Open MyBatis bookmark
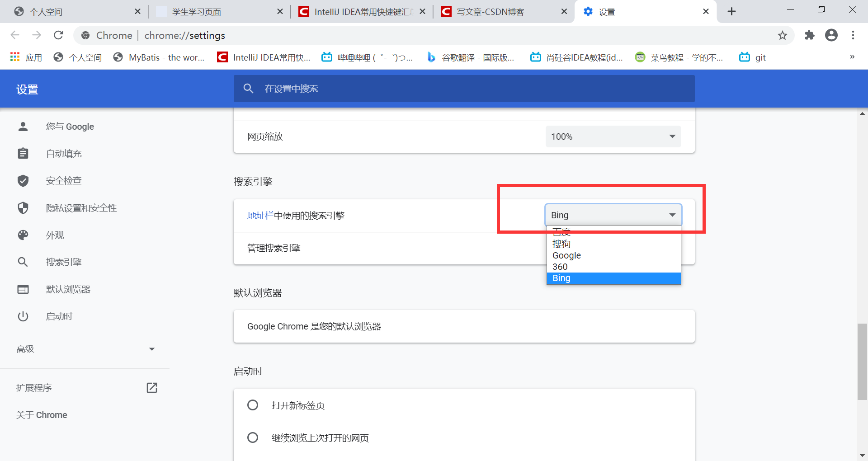 [x=159, y=57]
